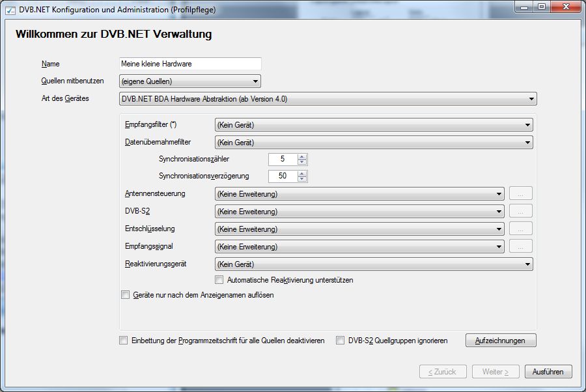Expand the Art des Gerätes dropdown

coord(328,99)
